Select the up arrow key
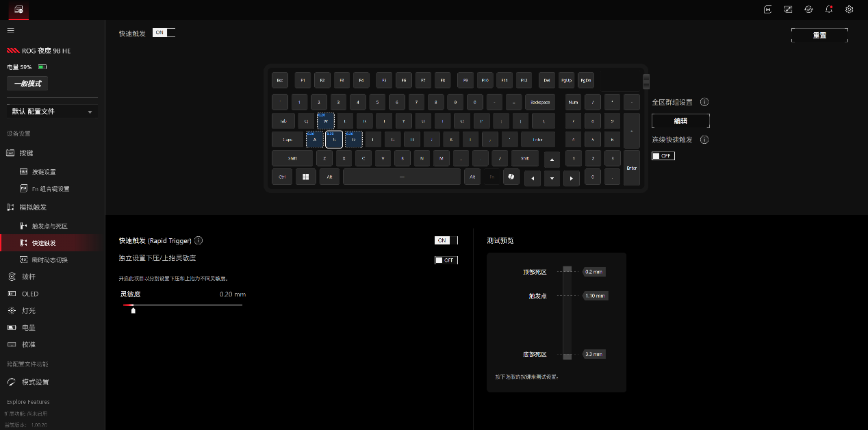Screen dimensions: 868x430 552,160
